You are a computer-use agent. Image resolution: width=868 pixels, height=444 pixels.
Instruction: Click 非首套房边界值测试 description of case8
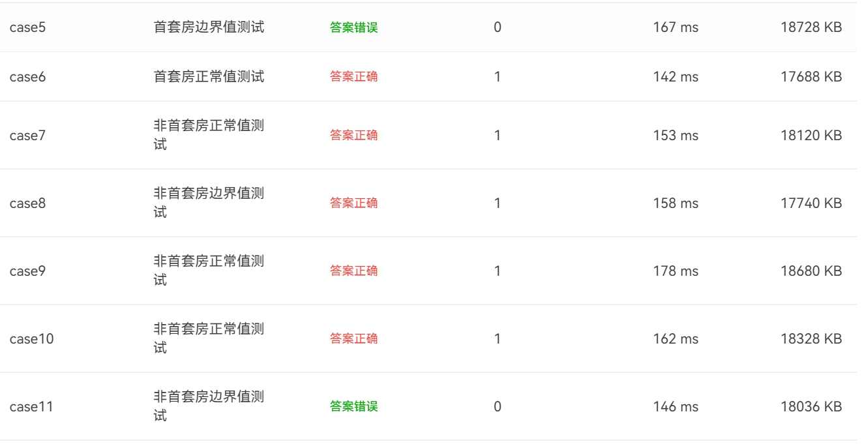(209, 203)
